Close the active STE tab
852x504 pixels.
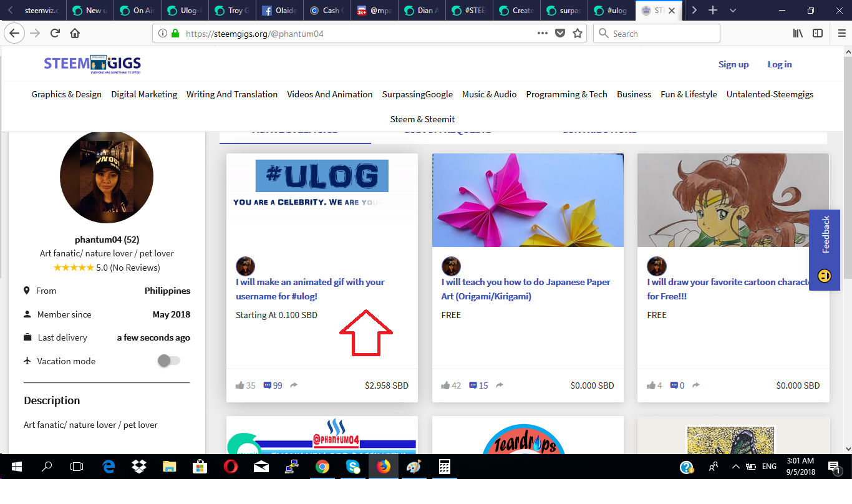(672, 11)
